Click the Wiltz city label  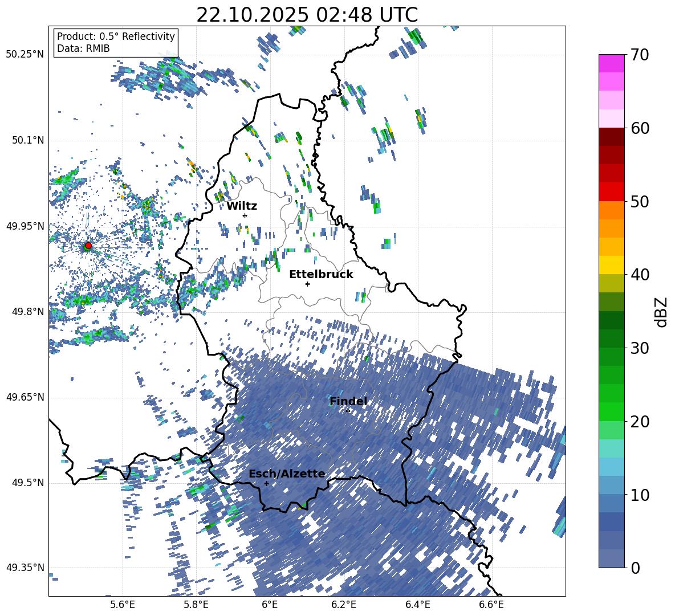point(242,206)
